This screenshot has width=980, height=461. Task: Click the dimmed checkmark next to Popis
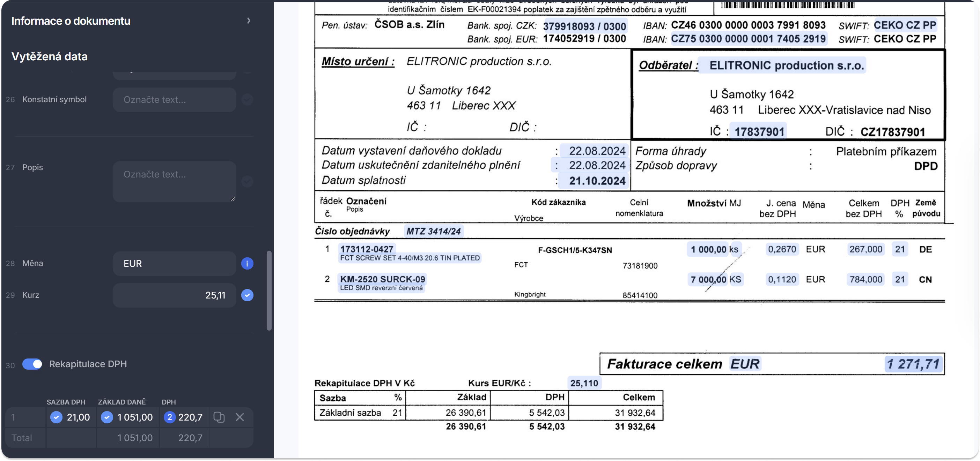[x=247, y=181]
